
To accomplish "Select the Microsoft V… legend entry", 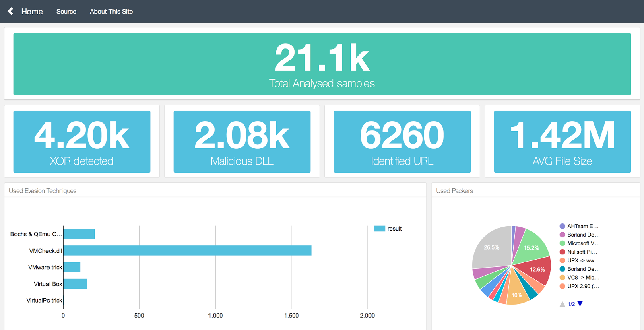I will tap(580, 243).
